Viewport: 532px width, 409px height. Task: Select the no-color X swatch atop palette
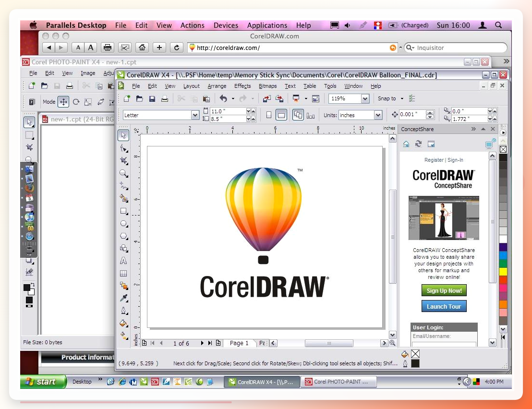pyautogui.click(x=503, y=149)
